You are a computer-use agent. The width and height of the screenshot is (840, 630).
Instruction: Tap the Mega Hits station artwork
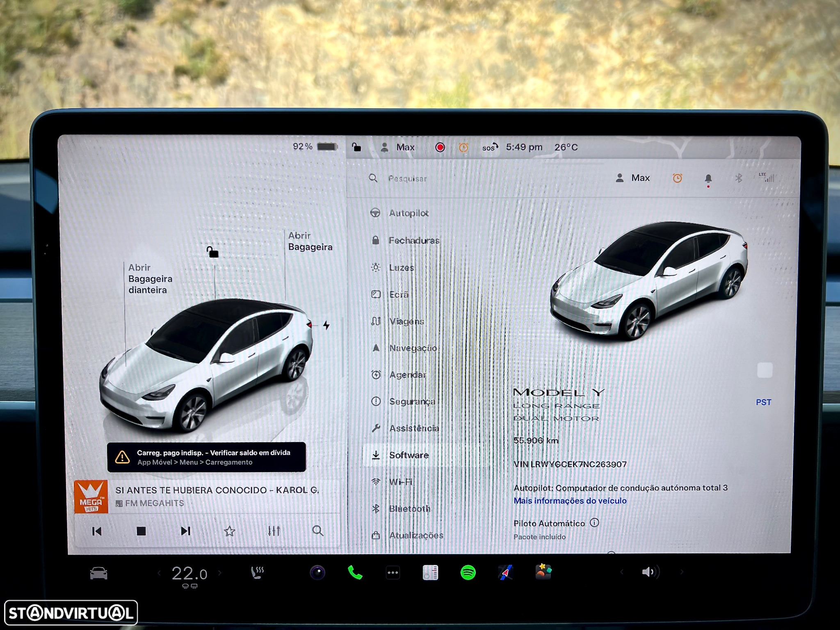(91, 497)
